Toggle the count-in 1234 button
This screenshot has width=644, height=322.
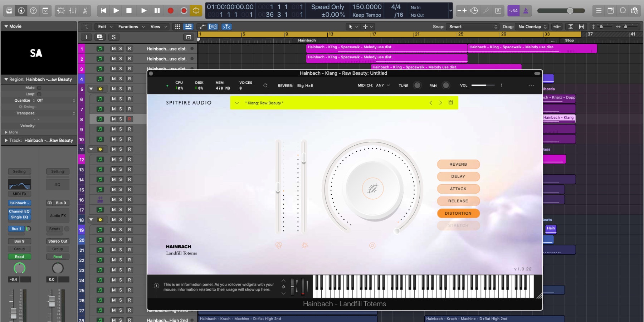(x=513, y=11)
